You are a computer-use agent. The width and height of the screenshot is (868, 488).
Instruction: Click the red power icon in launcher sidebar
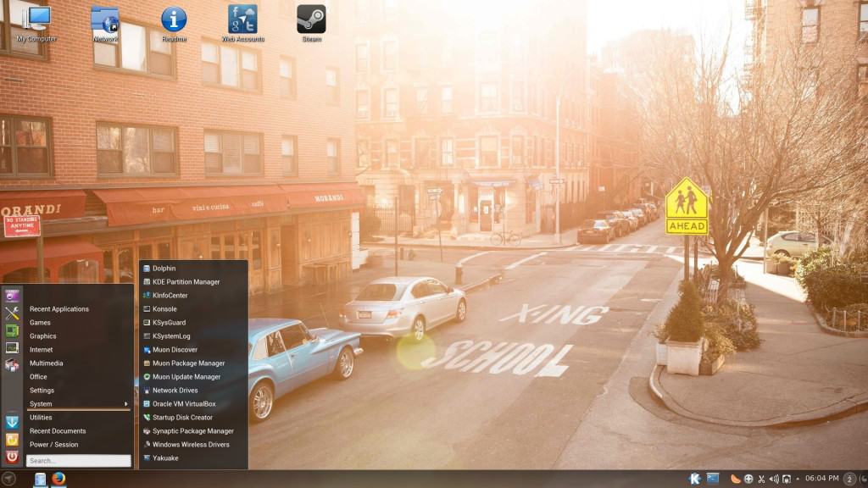pyautogui.click(x=12, y=457)
